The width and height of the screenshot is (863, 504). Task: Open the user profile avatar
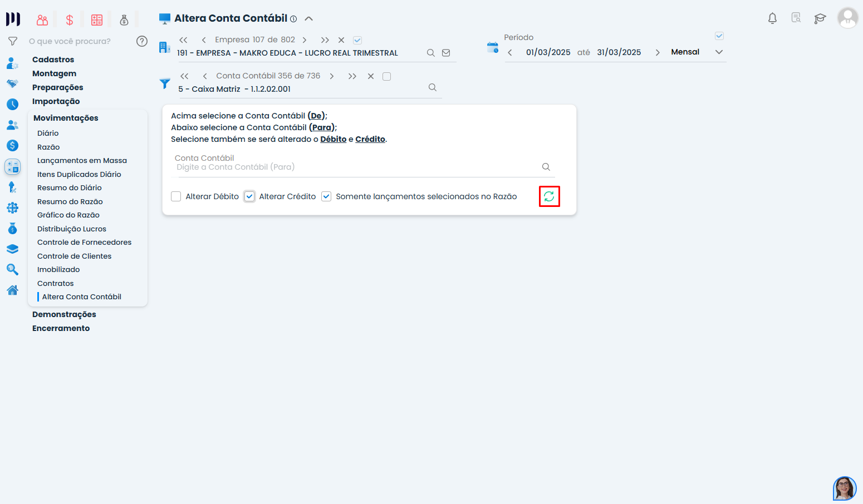(848, 18)
